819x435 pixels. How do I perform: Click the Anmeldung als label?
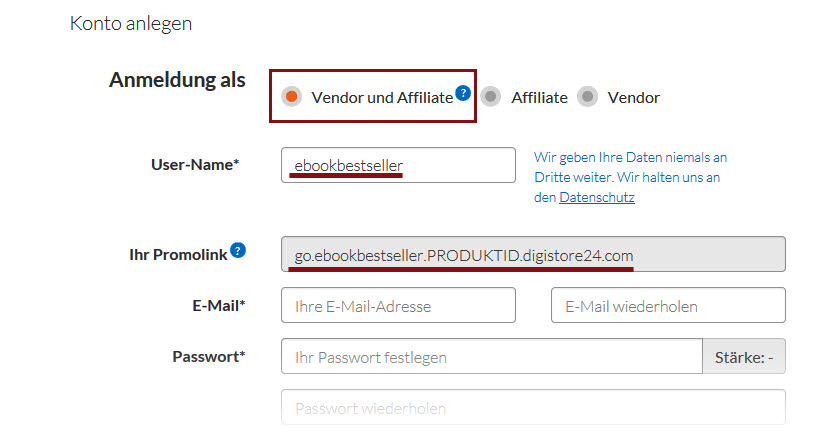coord(177,80)
